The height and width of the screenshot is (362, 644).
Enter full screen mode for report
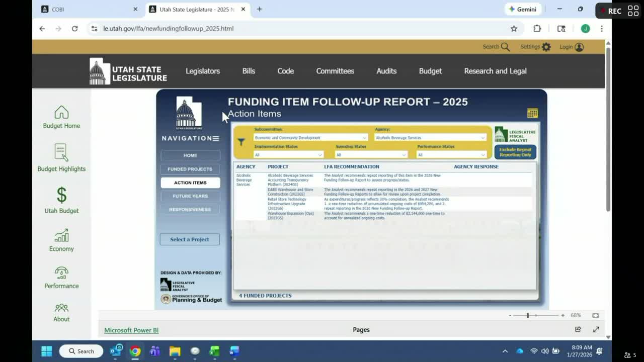pyautogui.click(x=596, y=329)
